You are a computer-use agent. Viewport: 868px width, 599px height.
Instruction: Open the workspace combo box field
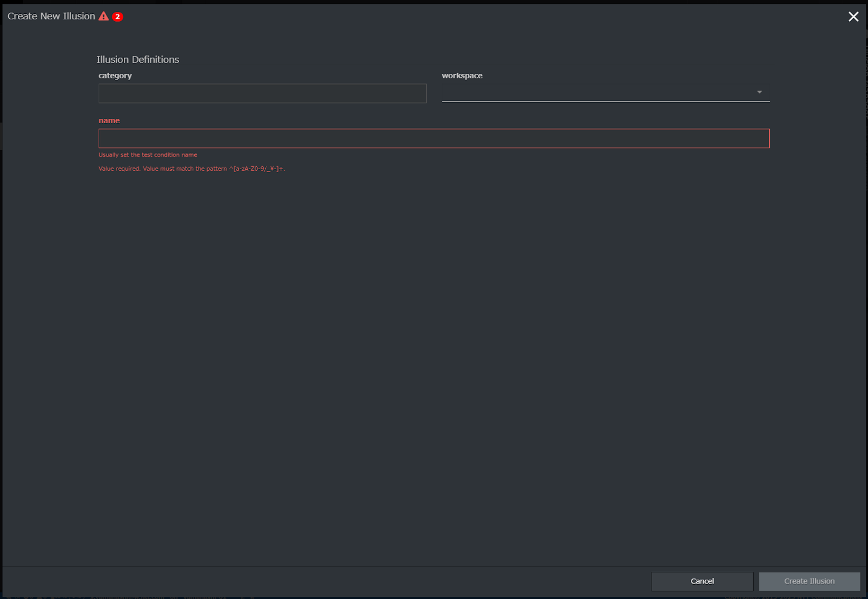tap(598, 93)
